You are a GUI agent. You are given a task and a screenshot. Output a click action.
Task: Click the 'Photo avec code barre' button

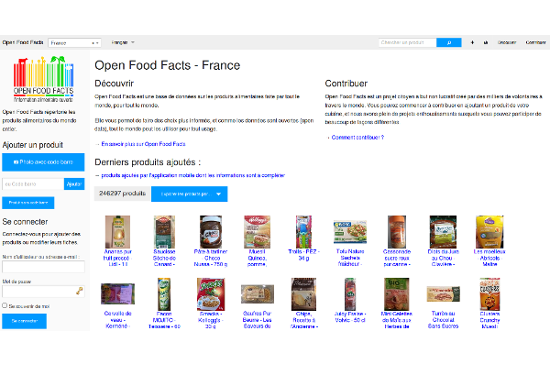[43, 162]
